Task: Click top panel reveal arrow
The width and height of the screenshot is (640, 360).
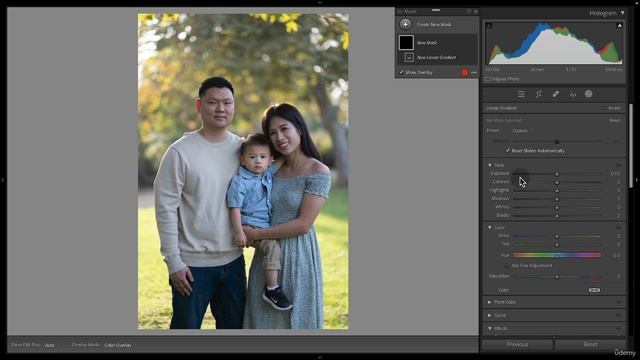Action: (320, 2)
